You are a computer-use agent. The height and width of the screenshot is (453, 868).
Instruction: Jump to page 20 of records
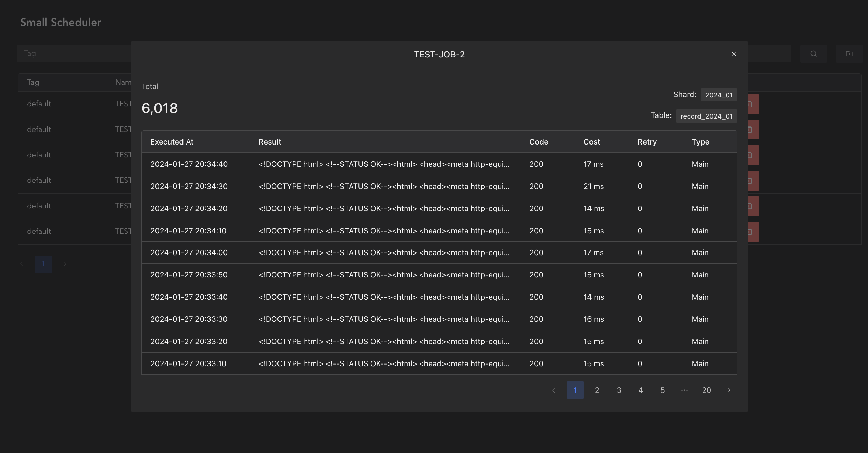pos(706,390)
